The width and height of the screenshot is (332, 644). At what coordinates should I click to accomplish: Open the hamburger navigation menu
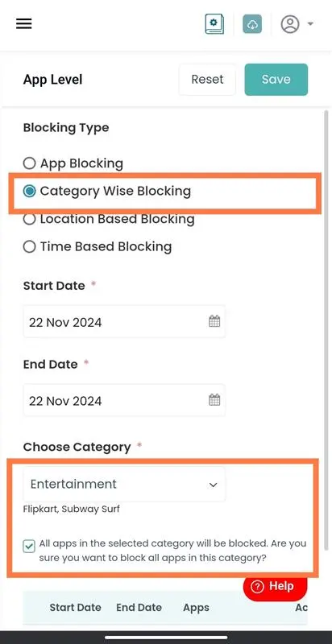24,24
